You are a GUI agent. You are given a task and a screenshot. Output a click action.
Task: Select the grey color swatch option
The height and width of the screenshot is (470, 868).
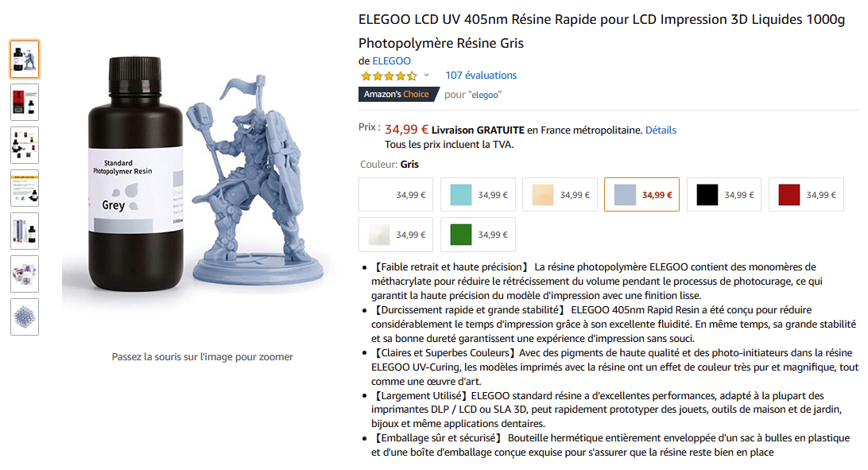pos(641,195)
